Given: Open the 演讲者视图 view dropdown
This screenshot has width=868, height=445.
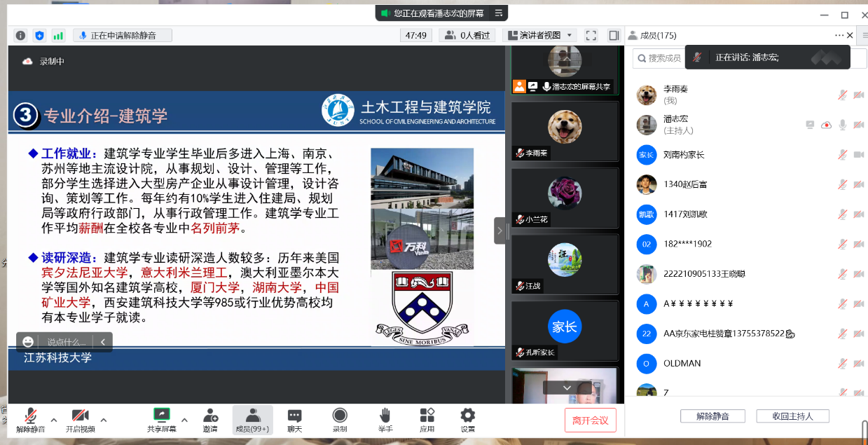Looking at the screenshot, I should 540,35.
